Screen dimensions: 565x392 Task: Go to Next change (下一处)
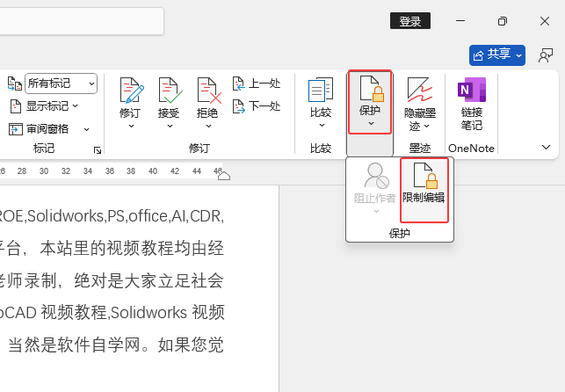(257, 106)
